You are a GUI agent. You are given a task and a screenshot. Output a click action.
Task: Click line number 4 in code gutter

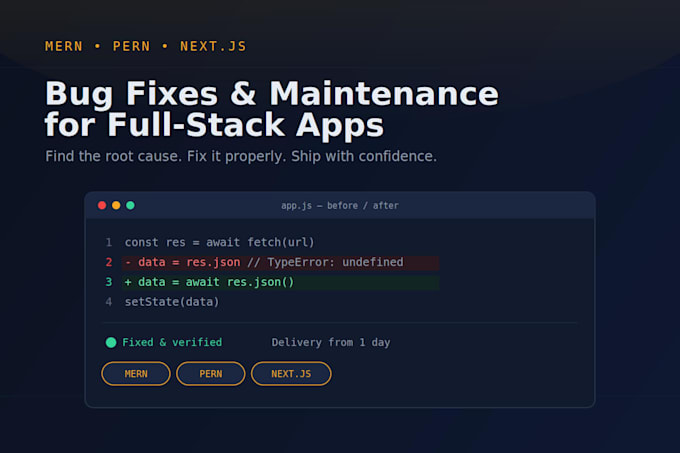pos(109,302)
